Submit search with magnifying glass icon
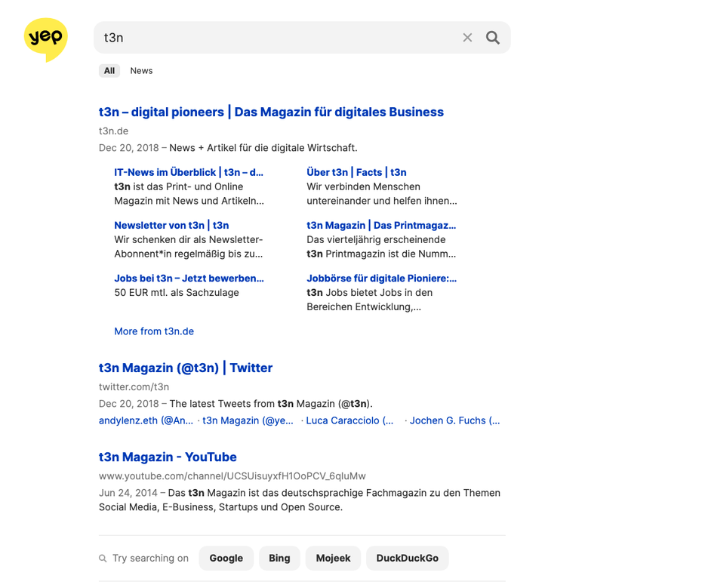Viewport: 702px width, 588px height. point(493,38)
